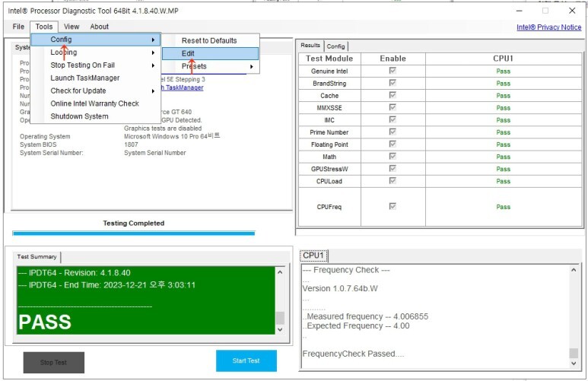Click the IPDT64 End Time line

107,285
